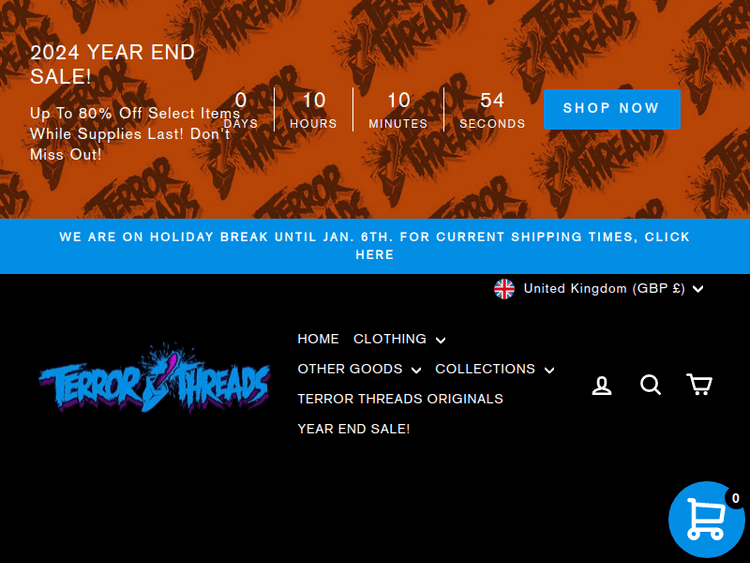The width and height of the screenshot is (750, 563).
Task: Open the account login icon
Action: coord(602,385)
